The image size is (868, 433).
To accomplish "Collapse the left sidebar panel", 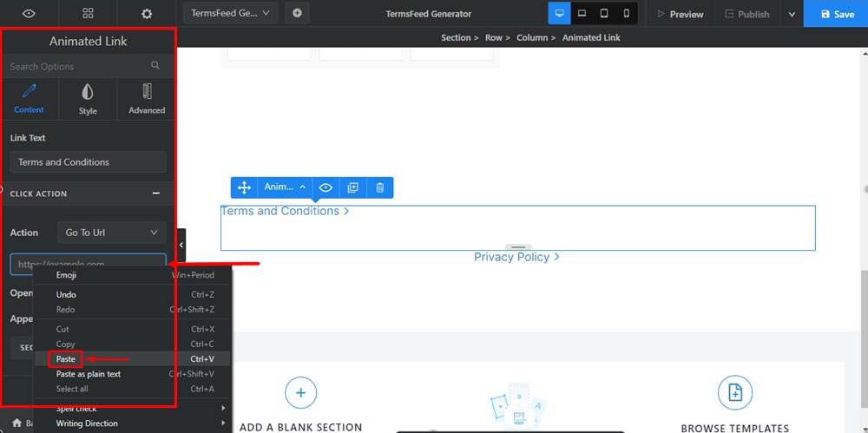I will [x=181, y=245].
